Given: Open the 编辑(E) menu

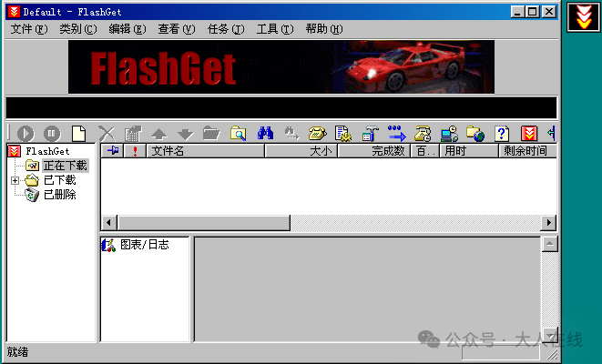Looking at the screenshot, I should click(x=128, y=29).
